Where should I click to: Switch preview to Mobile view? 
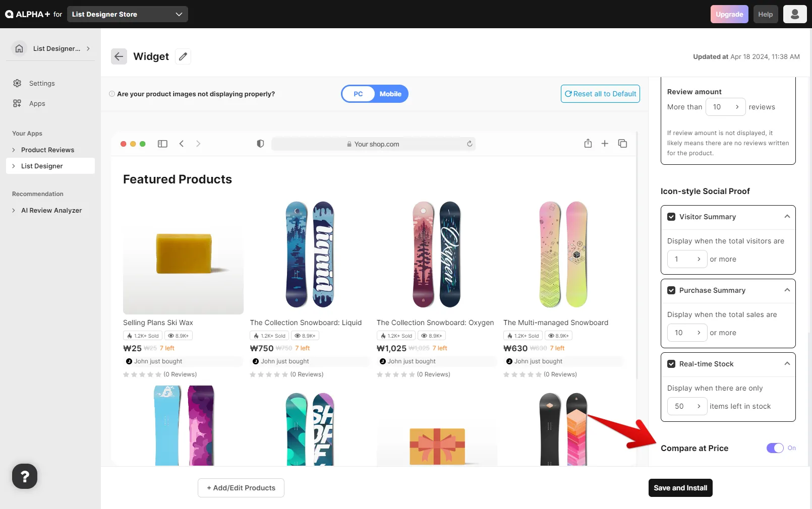[390, 94]
